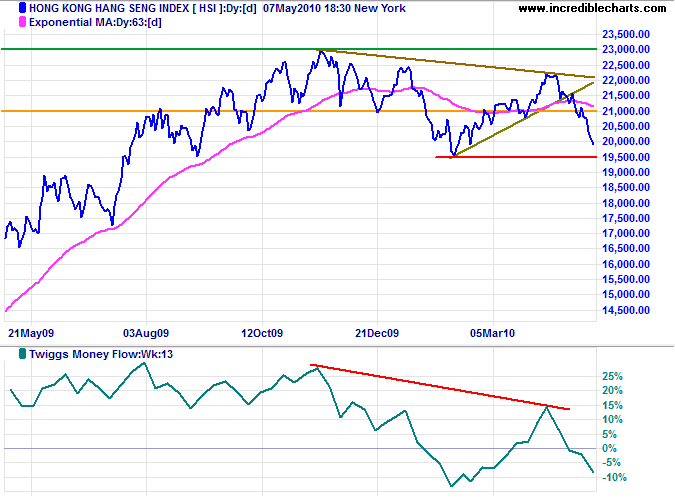Screen dimensions: 675x500
Task: Click the 15% money flow axis label
Action: 612,405
